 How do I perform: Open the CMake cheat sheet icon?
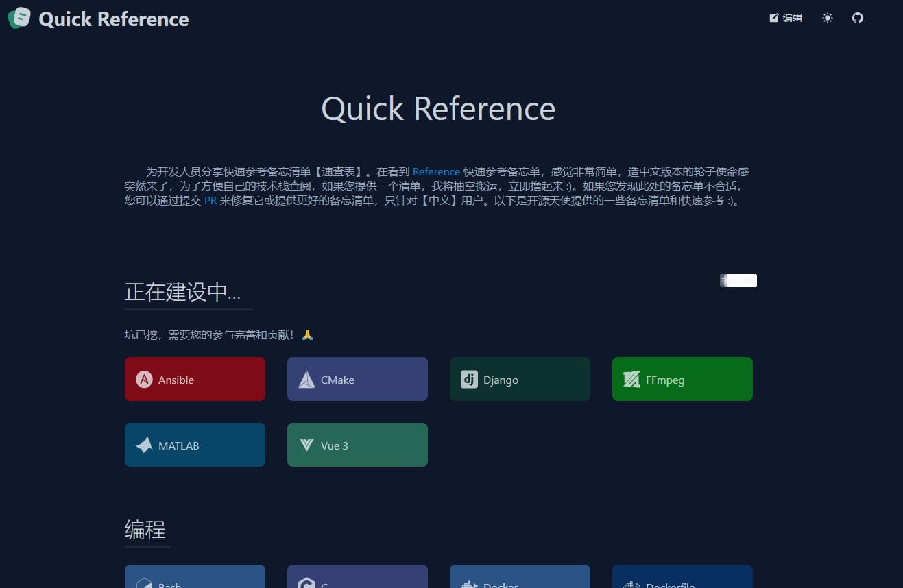coord(306,379)
